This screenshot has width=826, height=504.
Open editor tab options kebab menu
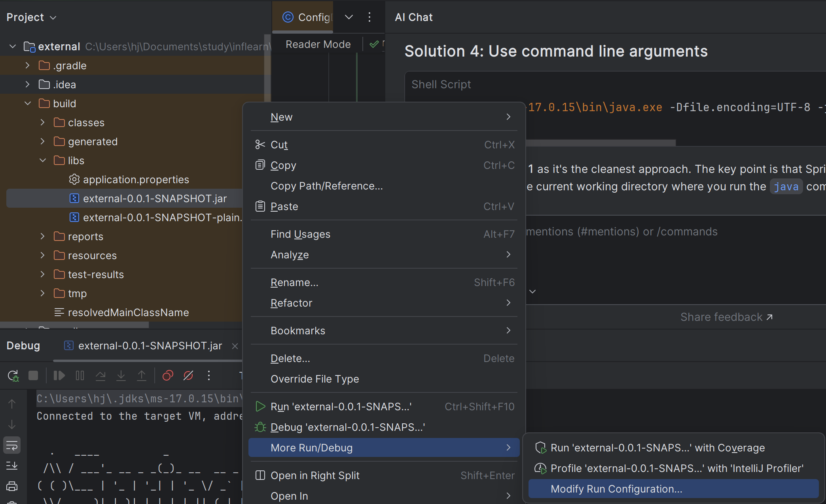[x=369, y=17]
